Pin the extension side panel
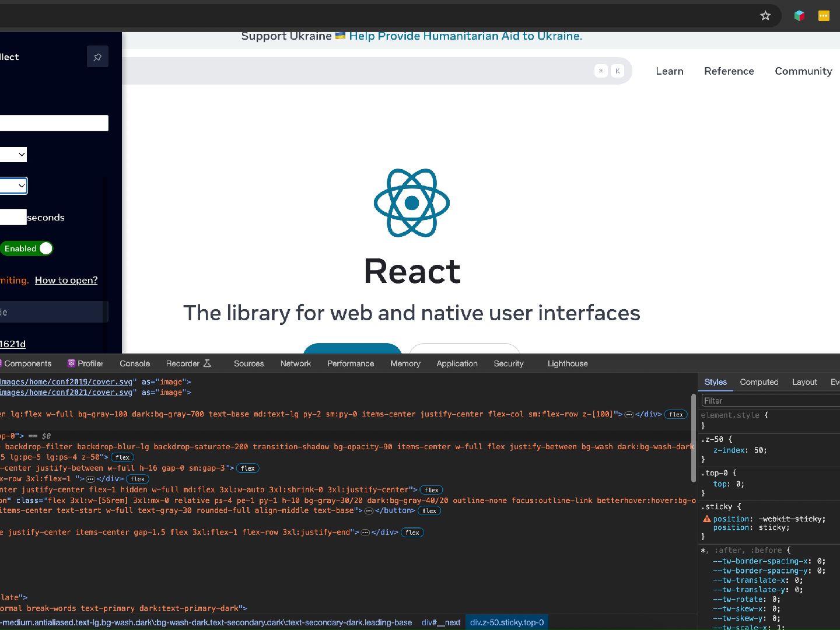840x630 pixels. point(97,57)
